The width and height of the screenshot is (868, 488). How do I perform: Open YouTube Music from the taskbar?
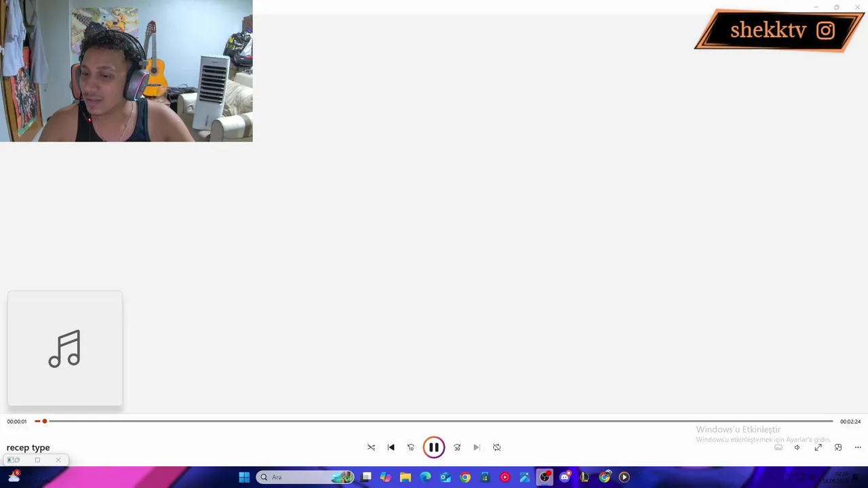click(505, 477)
